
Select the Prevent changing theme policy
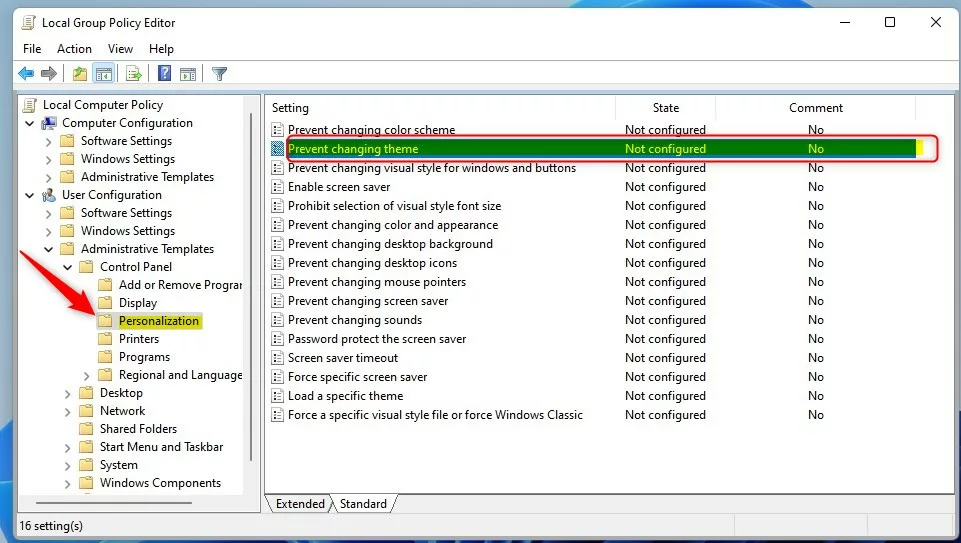point(593,149)
